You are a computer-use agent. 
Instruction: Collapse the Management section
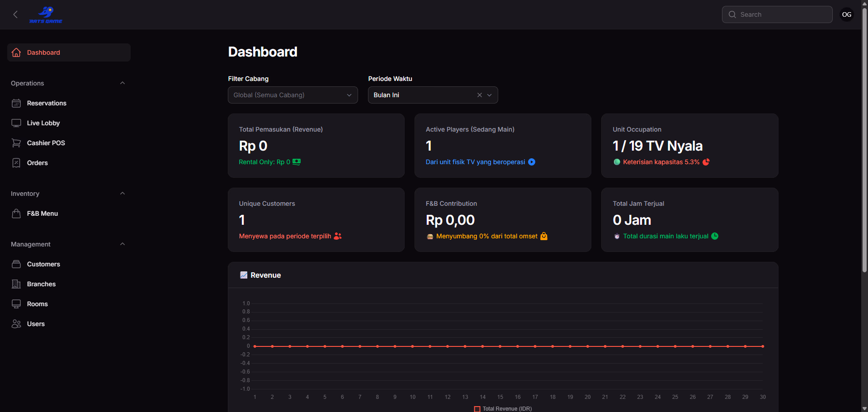click(123, 244)
